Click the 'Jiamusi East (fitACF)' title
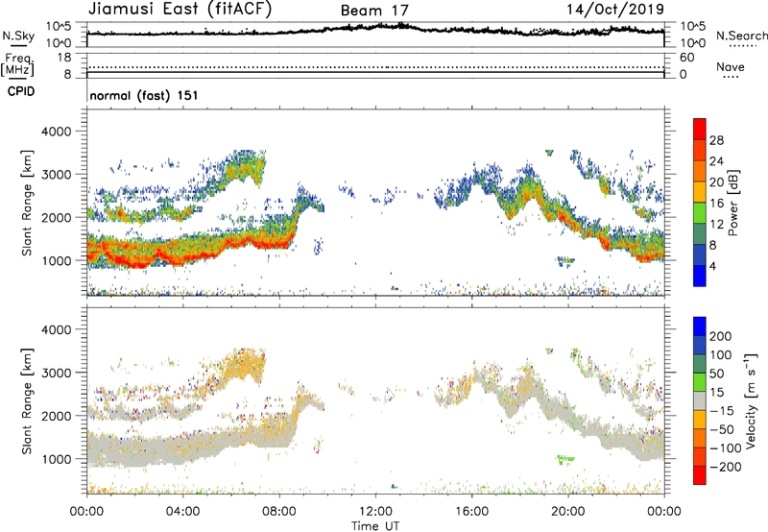 [180, 9]
